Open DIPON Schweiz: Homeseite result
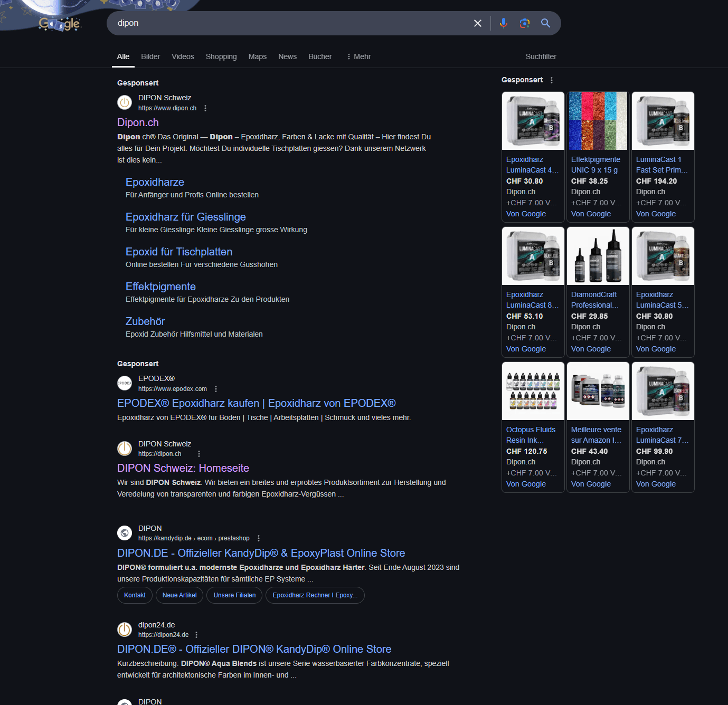The image size is (728, 705). click(183, 468)
